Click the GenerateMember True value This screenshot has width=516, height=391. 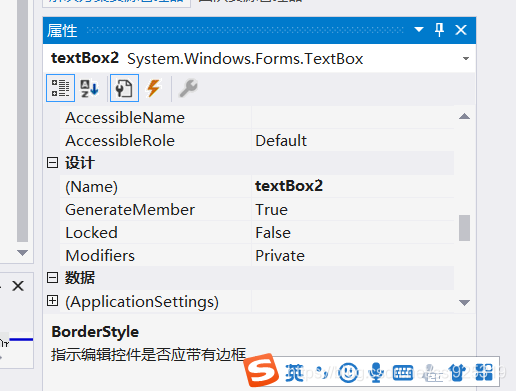pos(271,210)
